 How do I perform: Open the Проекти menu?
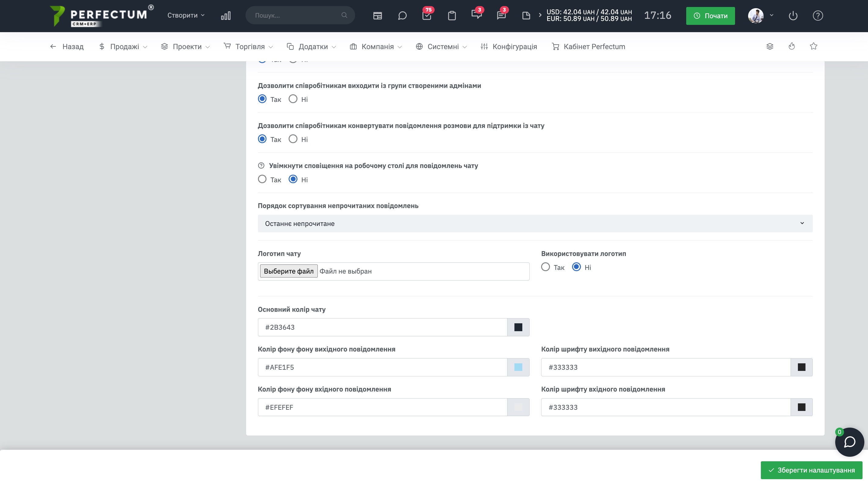tap(185, 46)
